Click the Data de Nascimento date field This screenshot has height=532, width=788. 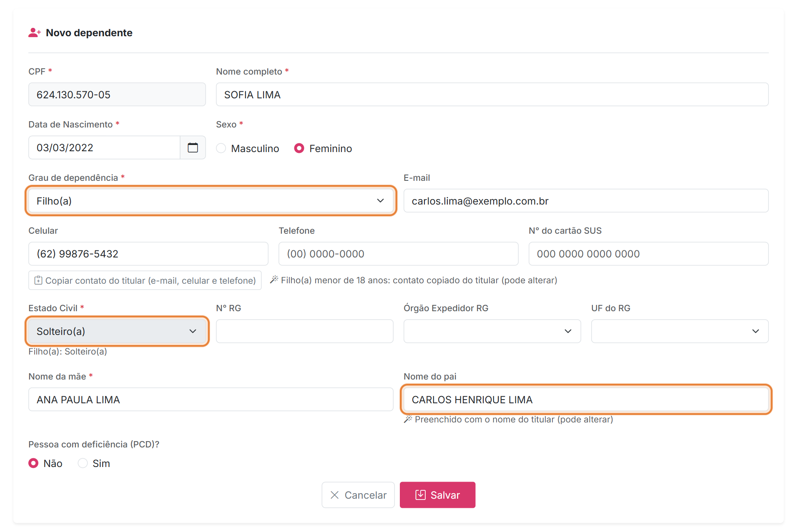point(104,147)
